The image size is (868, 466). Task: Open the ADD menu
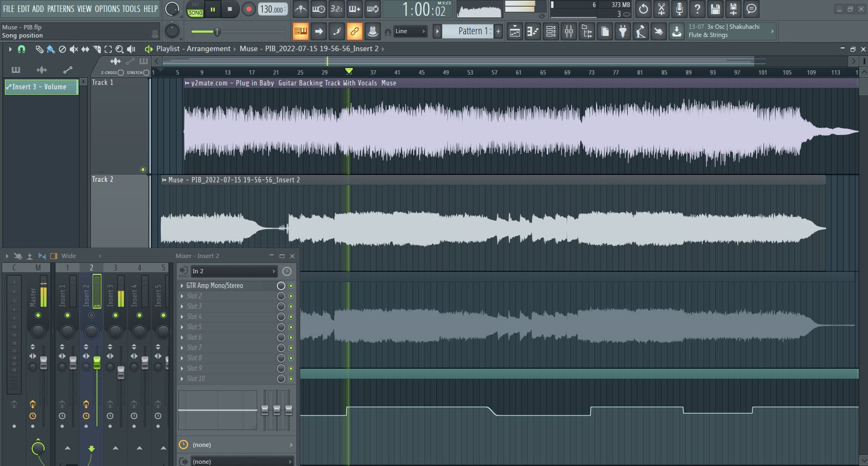38,9
